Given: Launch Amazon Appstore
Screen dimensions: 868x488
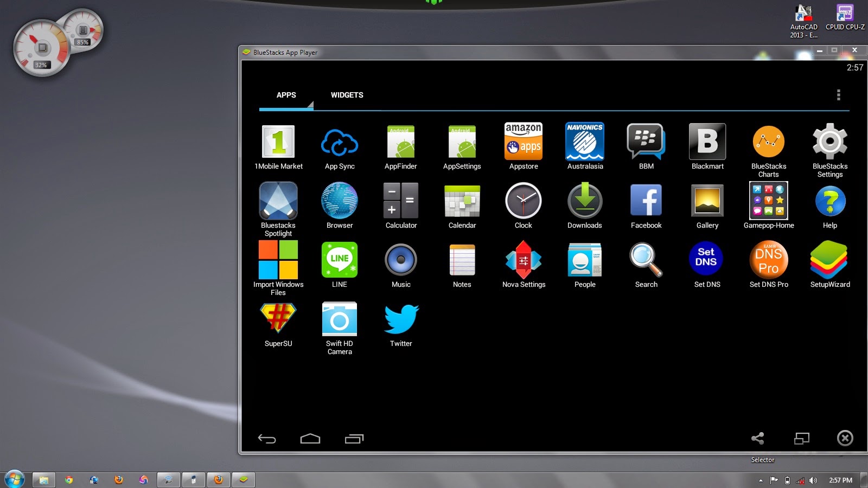Looking at the screenshot, I should point(524,141).
